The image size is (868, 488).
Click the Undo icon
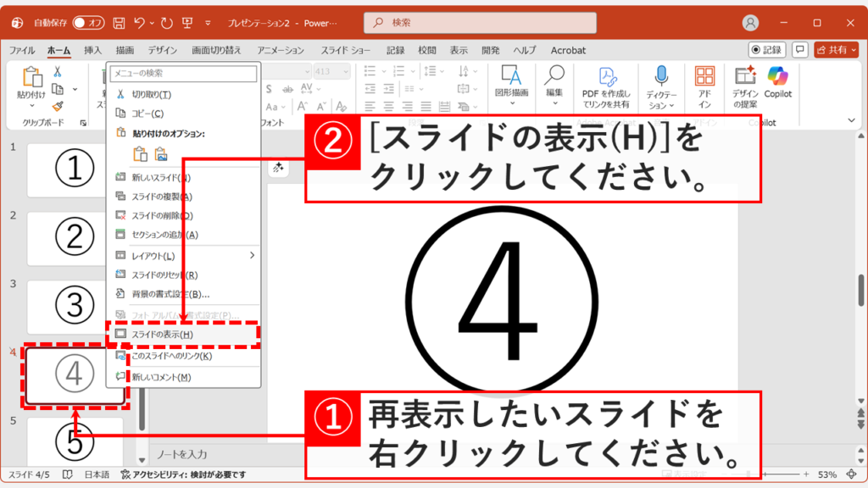[x=139, y=22]
